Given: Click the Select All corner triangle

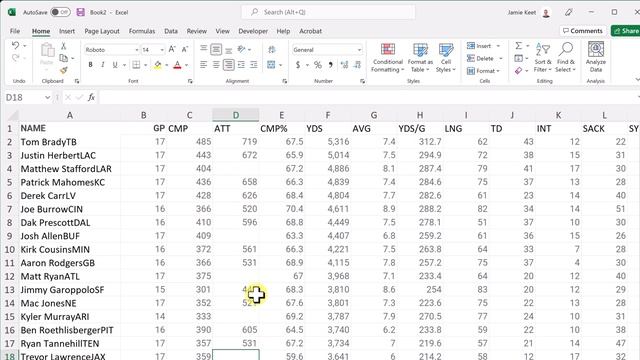Looking at the screenshot, I should coord(13,116).
